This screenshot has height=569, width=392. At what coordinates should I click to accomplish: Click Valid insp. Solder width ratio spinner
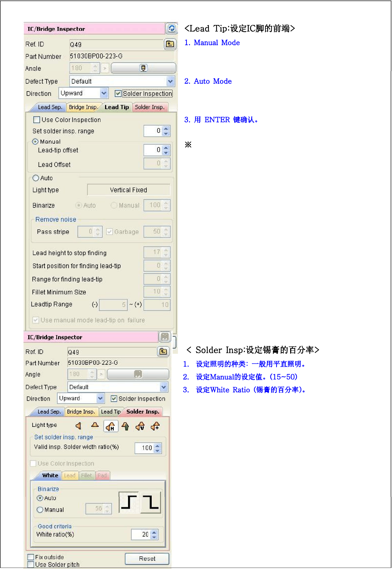pyautogui.click(x=148, y=448)
